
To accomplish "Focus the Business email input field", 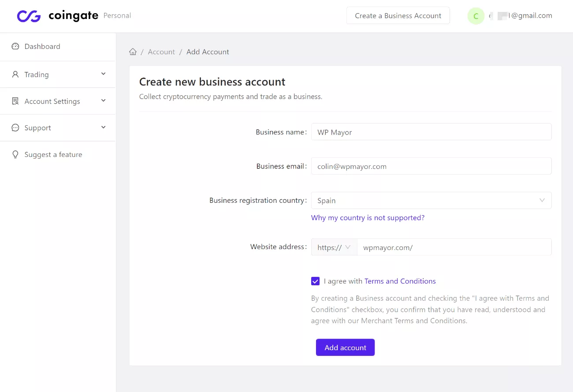I will [x=431, y=166].
